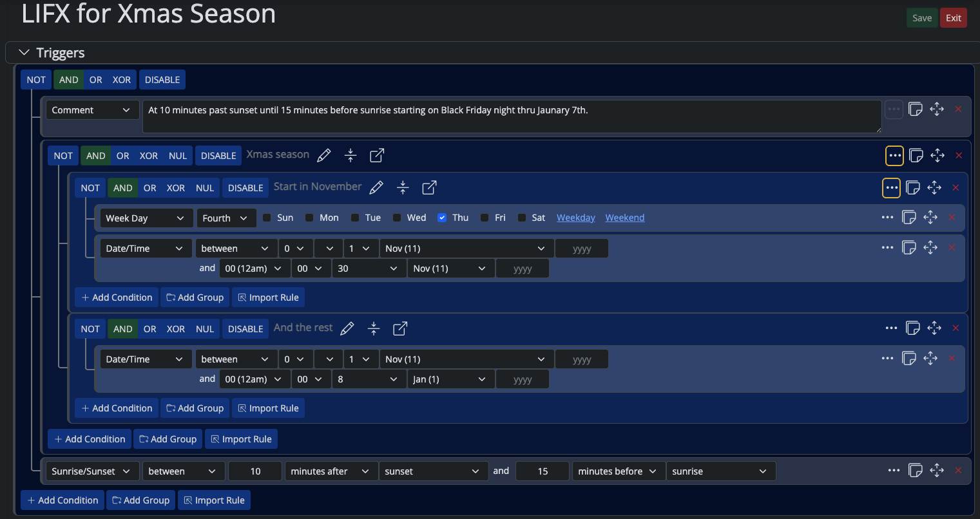This screenshot has height=519, width=980.
Task: Uncheck the Thu weekday checkbox
Action: click(x=442, y=218)
